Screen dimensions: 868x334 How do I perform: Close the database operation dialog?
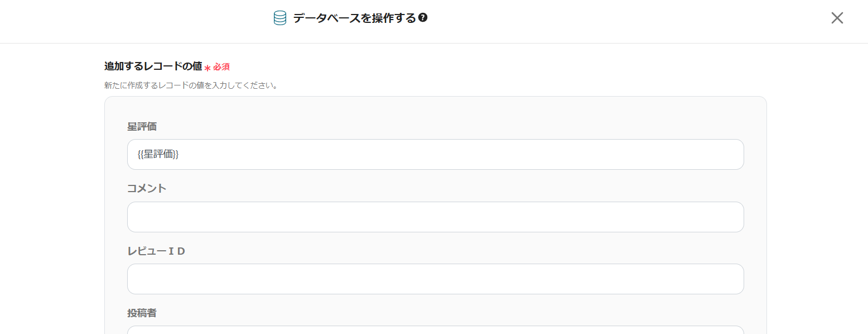click(837, 18)
